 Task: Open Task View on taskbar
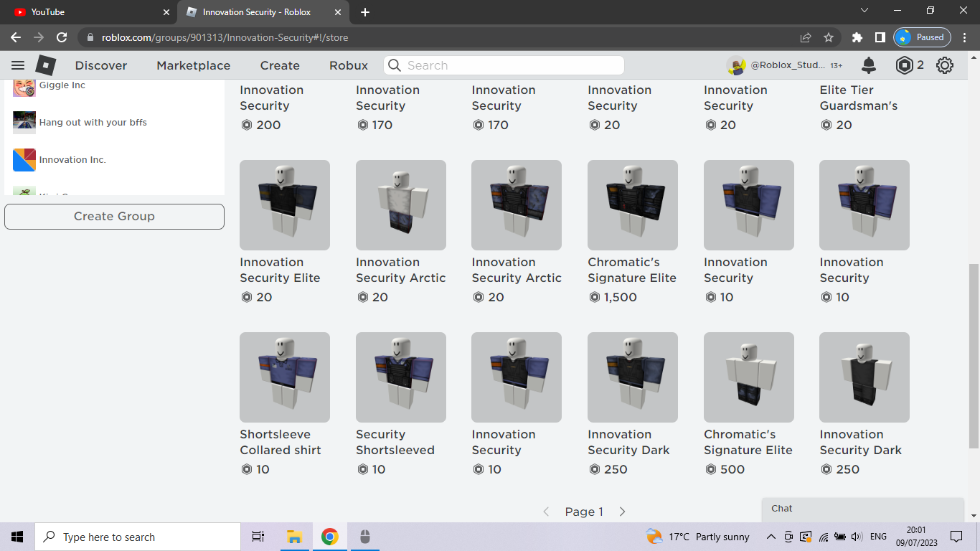pyautogui.click(x=258, y=537)
